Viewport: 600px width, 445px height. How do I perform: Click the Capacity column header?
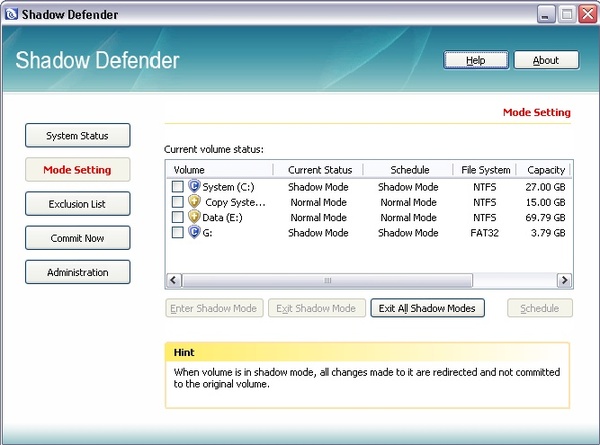click(x=543, y=170)
